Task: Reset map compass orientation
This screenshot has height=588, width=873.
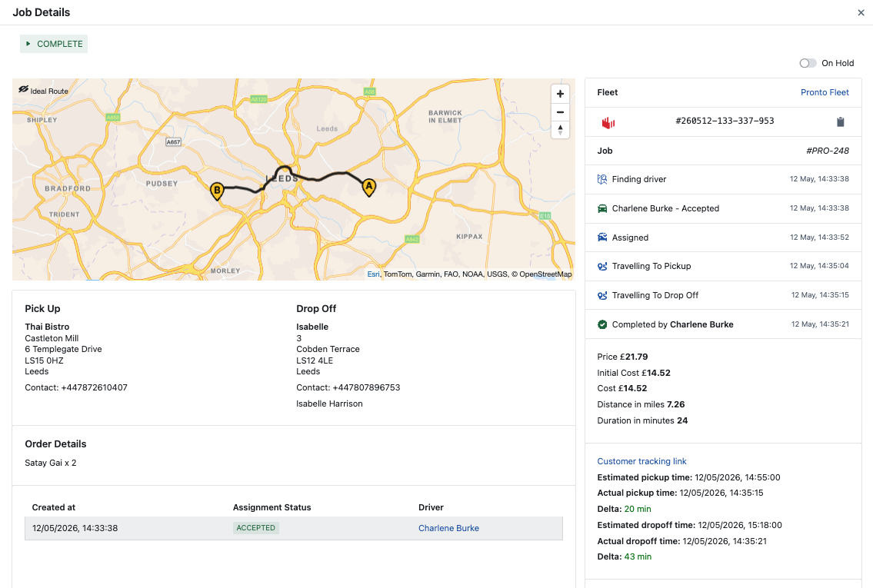Action: [x=560, y=130]
